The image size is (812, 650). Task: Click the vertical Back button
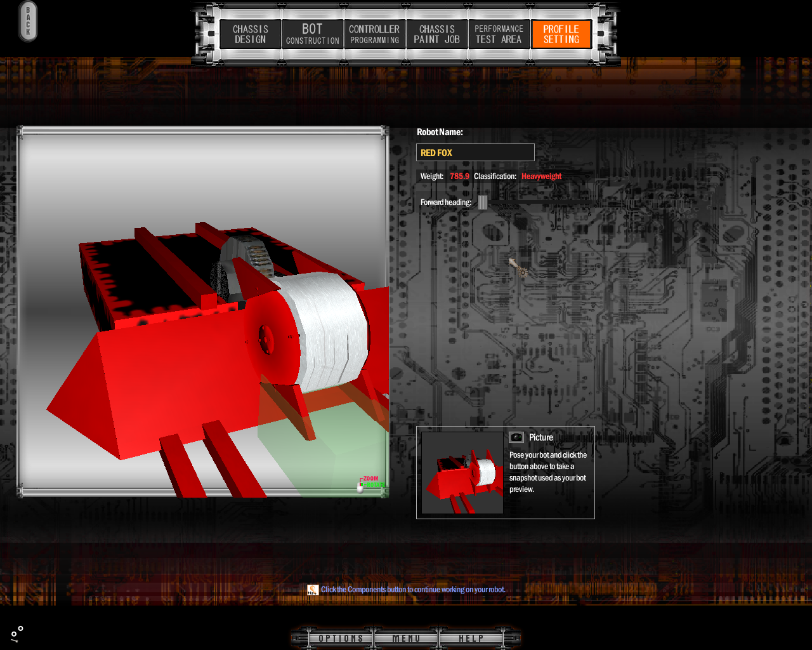point(28,22)
